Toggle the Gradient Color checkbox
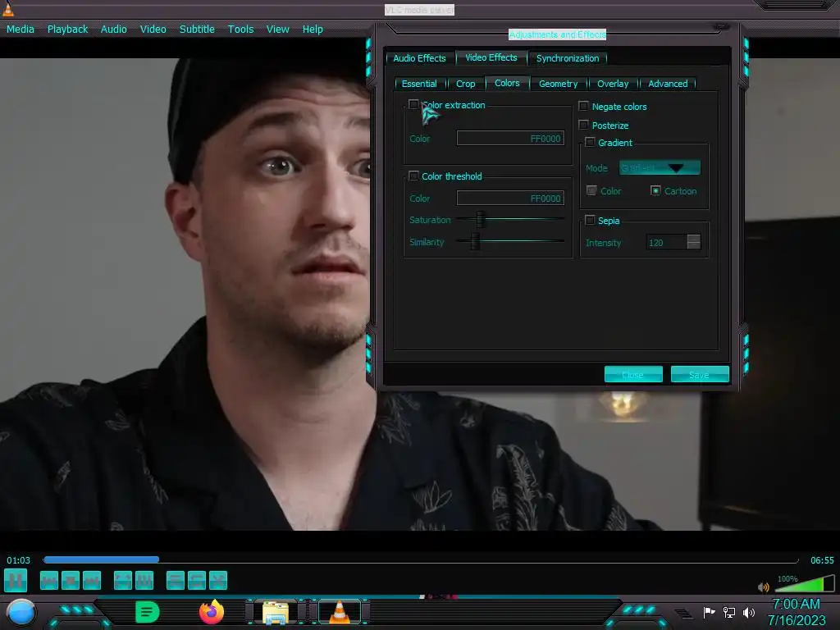Image resolution: width=840 pixels, height=630 pixels. click(591, 190)
